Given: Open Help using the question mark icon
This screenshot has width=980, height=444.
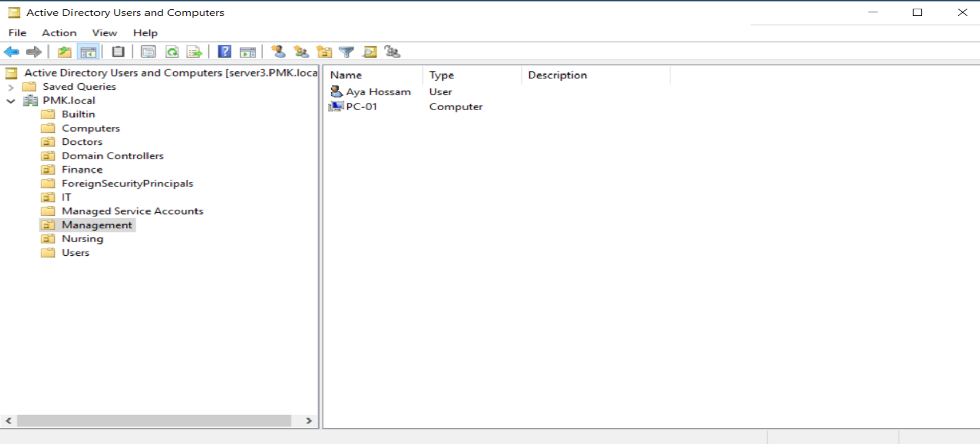Looking at the screenshot, I should coord(225,52).
